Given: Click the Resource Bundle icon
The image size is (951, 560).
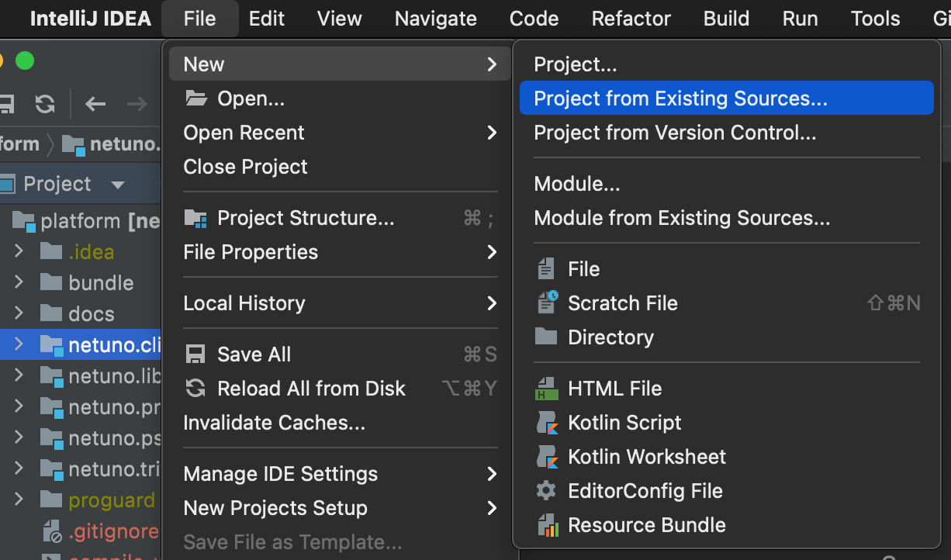Looking at the screenshot, I should (x=547, y=525).
